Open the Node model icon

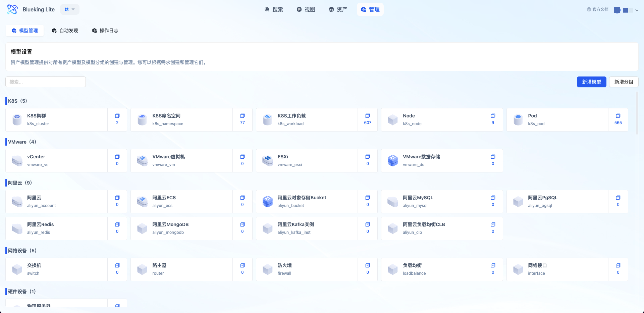[x=393, y=120]
